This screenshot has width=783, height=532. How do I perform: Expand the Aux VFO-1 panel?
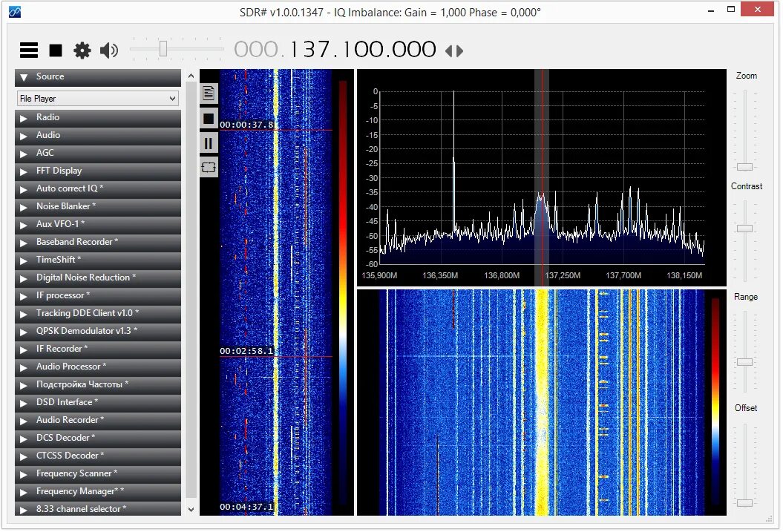tap(98, 225)
